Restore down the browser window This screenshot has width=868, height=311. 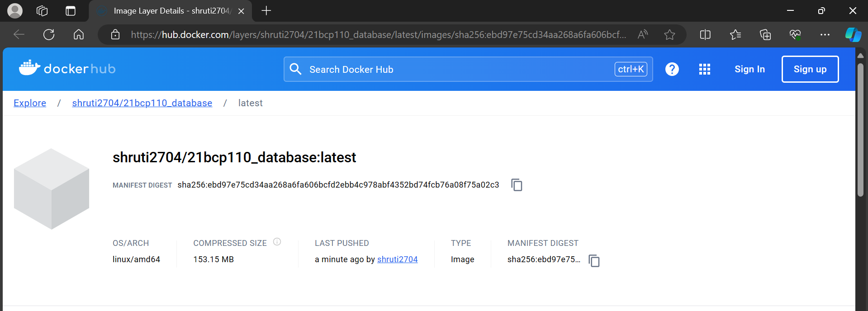(x=821, y=11)
